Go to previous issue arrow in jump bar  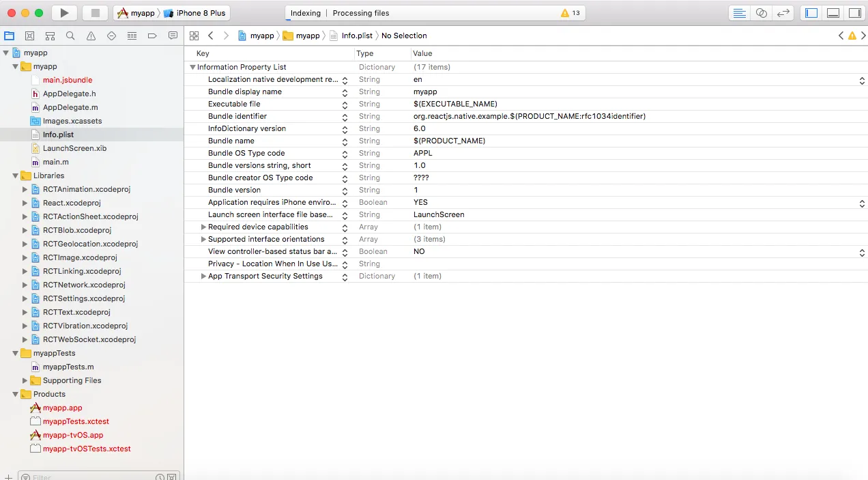click(x=841, y=36)
